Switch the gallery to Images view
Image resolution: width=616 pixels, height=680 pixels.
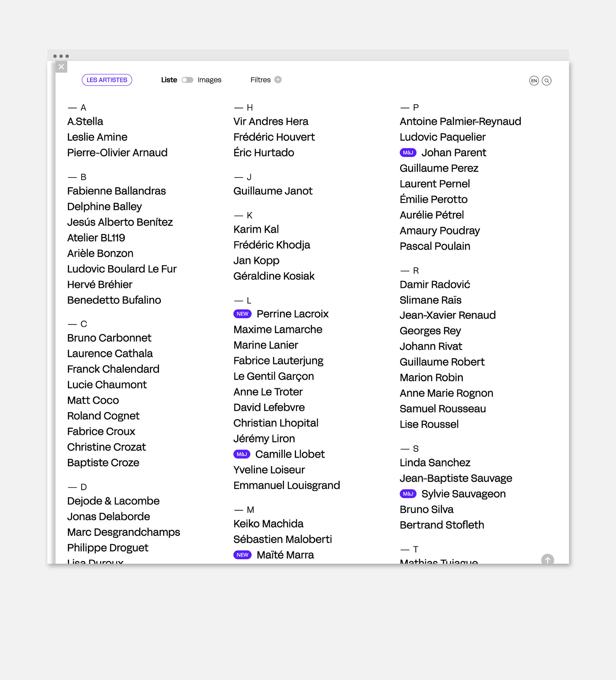coord(209,80)
